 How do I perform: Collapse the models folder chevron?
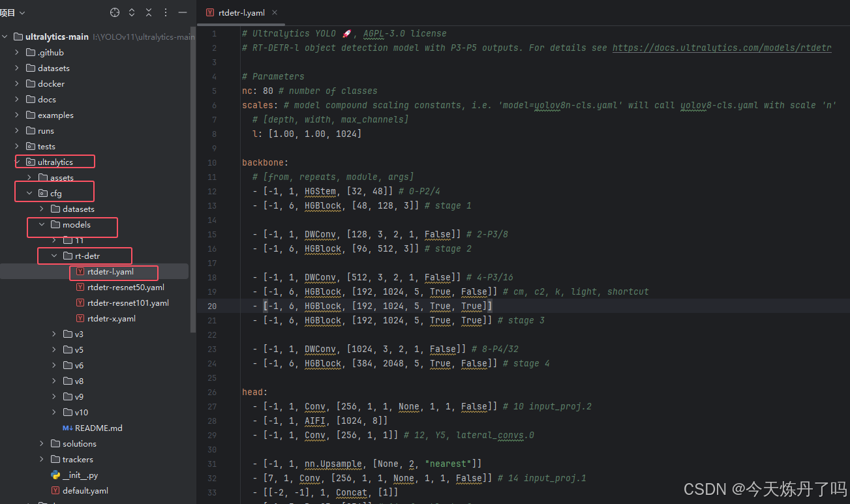(42, 224)
